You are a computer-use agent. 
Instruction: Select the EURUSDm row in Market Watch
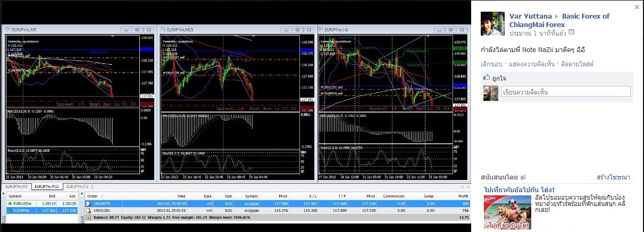tap(41, 203)
